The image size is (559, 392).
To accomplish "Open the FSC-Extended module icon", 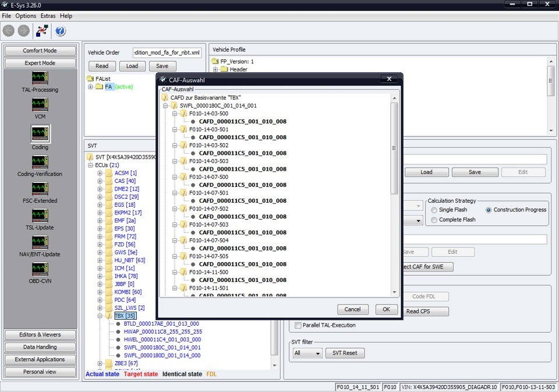I will pos(40,189).
